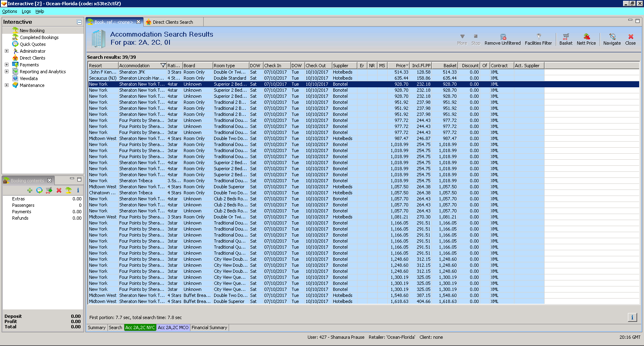Click green plus icon in Booking contents
Screen dimensions: 644x346
(x=30, y=190)
